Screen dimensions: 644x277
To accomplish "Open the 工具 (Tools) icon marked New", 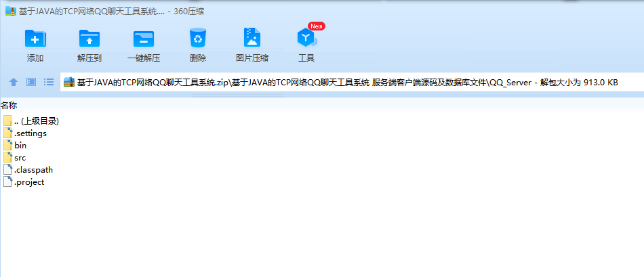I will coord(306,38).
